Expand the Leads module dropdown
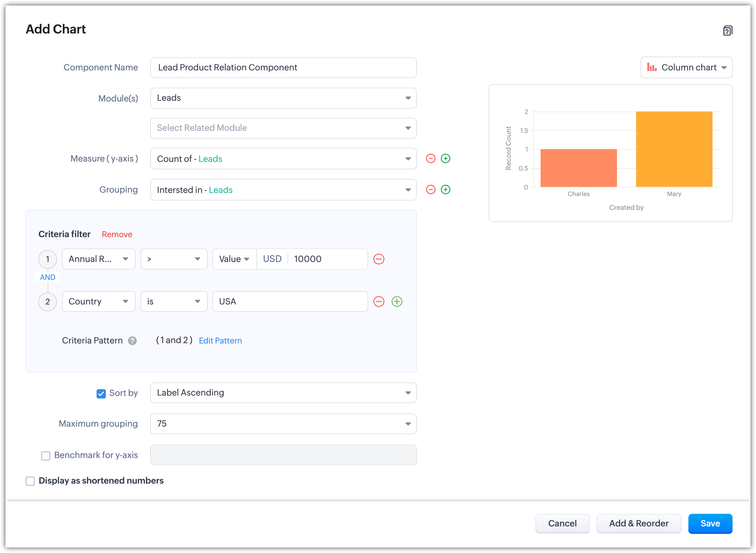Screen dimensions: 756x553 click(x=283, y=98)
